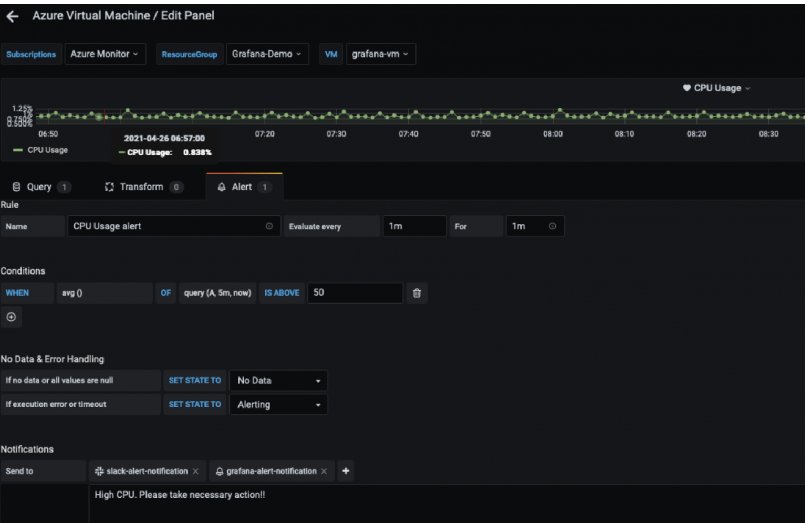Screen dimensions: 812x523
Task: Open the grafana-vm VM dropdown
Action: pyautogui.click(x=380, y=54)
